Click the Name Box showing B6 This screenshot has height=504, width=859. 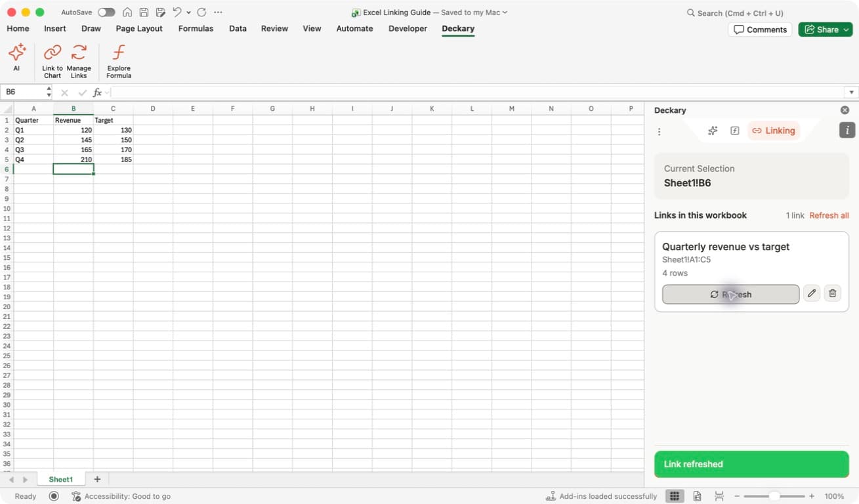pos(23,93)
